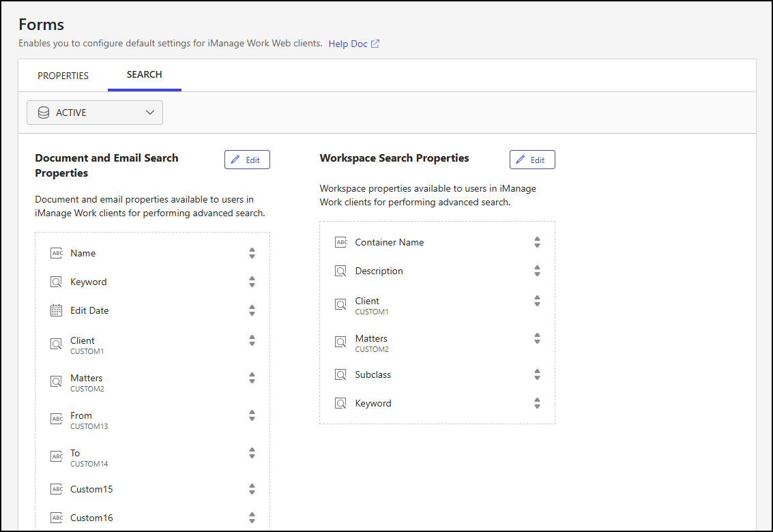Select the ABC icon beside Custom15

(x=57, y=489)
